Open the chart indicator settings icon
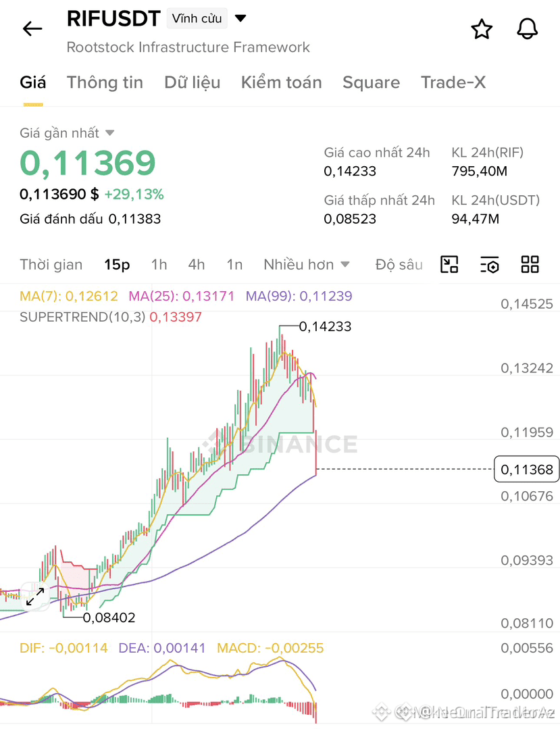The image size is (560, 729). pyautogui.click(x=489, y=265)
